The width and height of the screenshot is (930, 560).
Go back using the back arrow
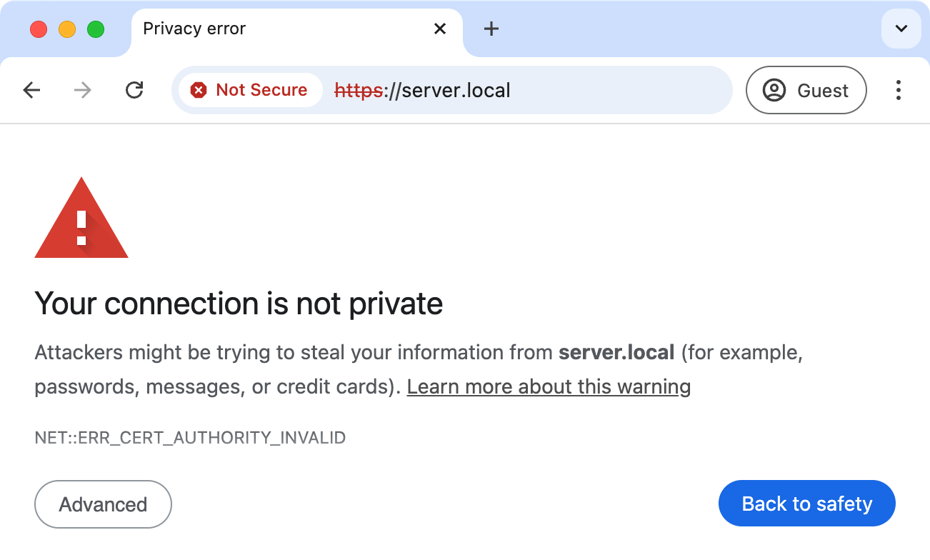coord(31,90)
